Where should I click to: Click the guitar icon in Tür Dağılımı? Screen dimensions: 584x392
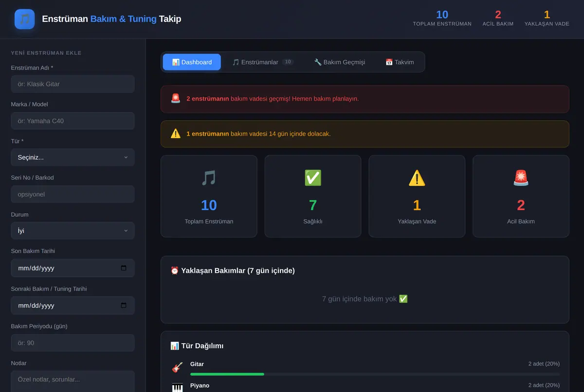point(178,368)
